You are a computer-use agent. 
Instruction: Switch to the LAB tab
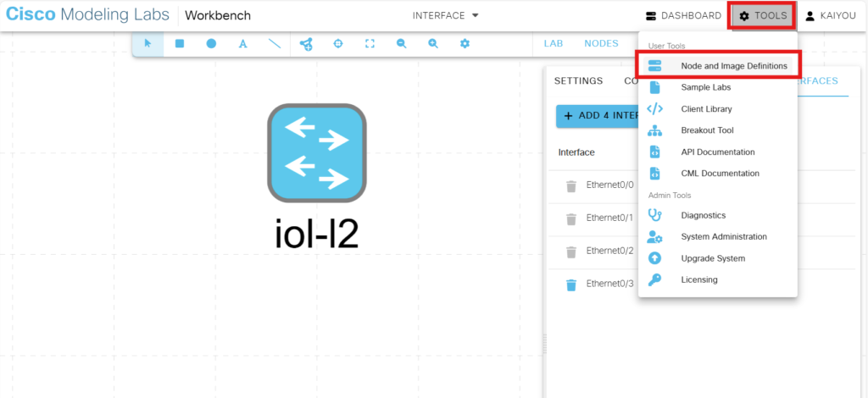553,44
